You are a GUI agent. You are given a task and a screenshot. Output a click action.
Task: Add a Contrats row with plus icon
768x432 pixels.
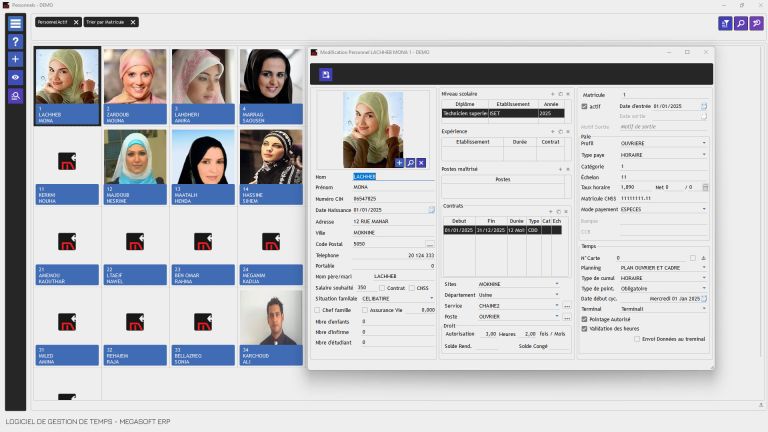(551, 212)
